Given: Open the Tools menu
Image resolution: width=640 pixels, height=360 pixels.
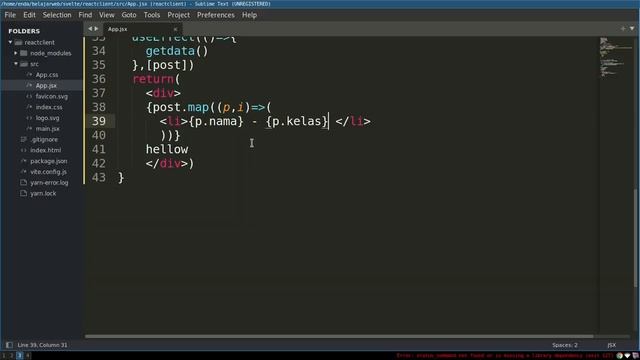Looking at the screenshot, I should pyautogui.click(x=152, y=15).
